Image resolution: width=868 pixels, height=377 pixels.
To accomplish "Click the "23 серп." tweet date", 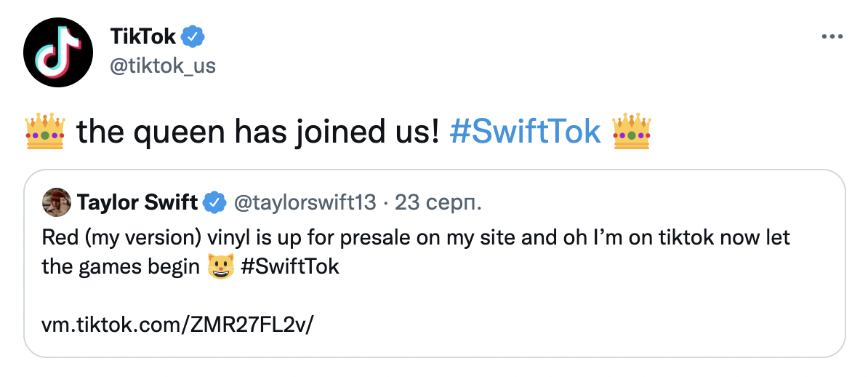I will click(x=438, y=203).
